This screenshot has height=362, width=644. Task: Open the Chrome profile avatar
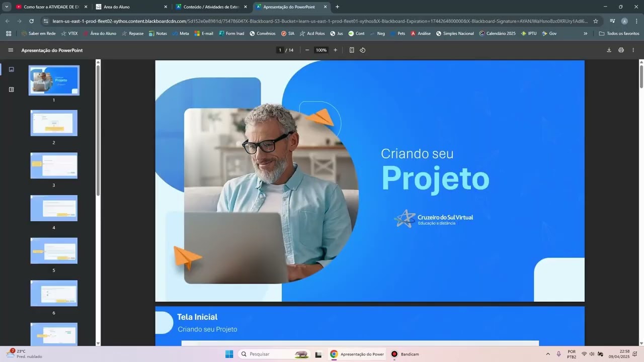[624, 21]
